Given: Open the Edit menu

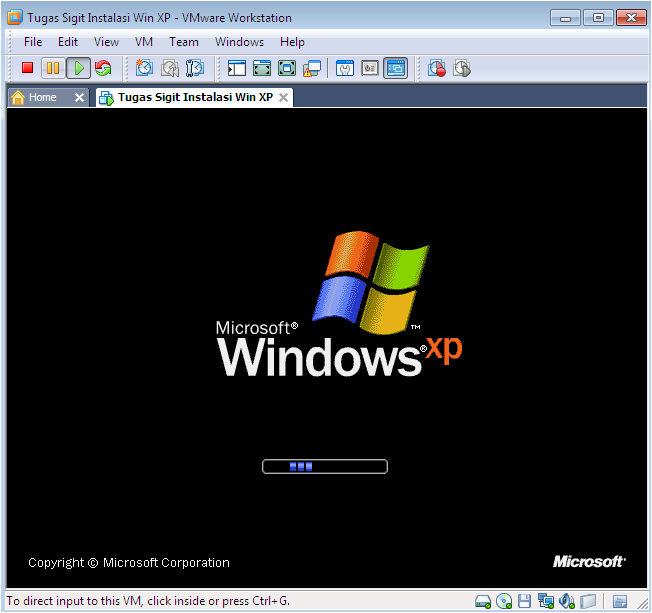Looking at the screenshot, I should click(68, 42).
